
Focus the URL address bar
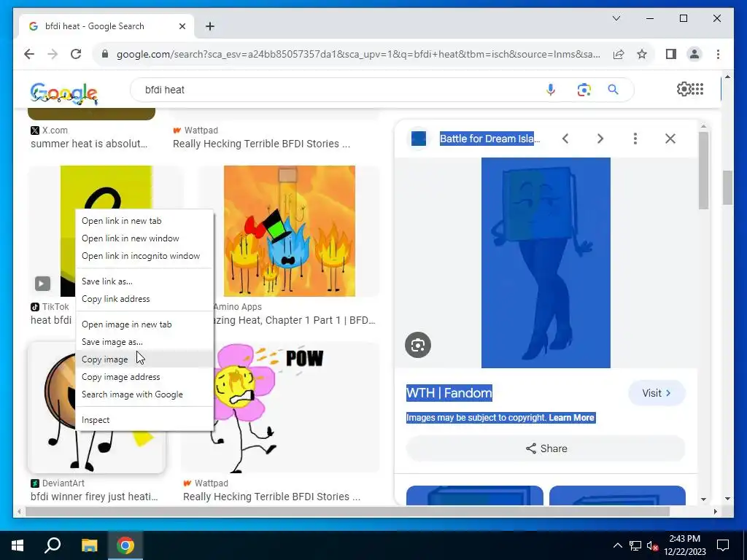click(358, 54)
